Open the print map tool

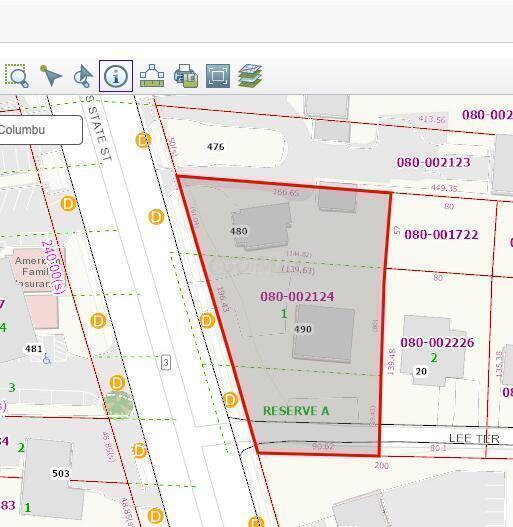click(x=186, y=76)
